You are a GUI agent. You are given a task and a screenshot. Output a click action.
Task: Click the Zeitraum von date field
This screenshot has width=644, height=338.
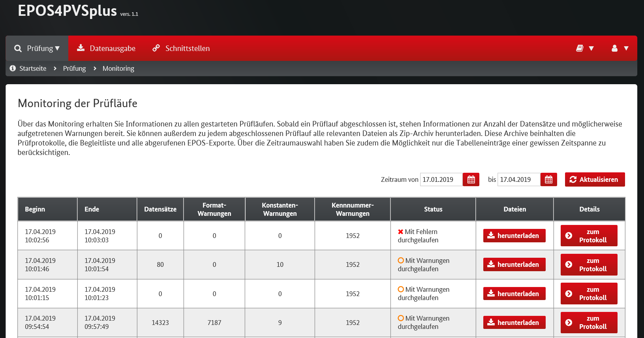pyautogui.click(x=441, y=179)
